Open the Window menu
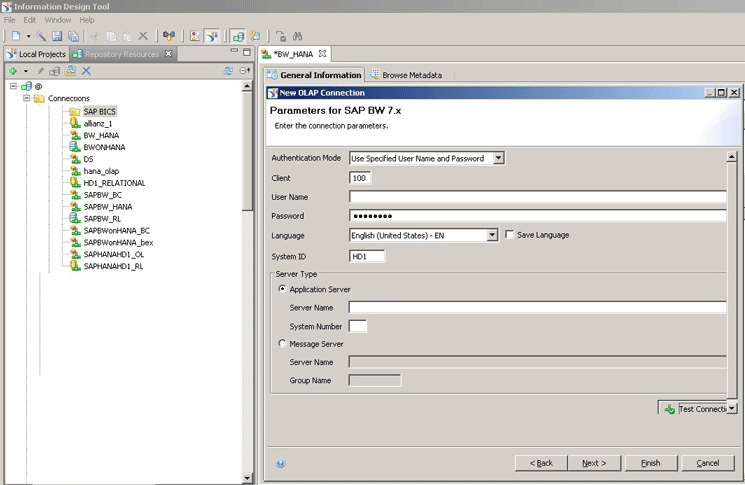The width and height of the screenshot is (745, 485). tap(58, 20)
